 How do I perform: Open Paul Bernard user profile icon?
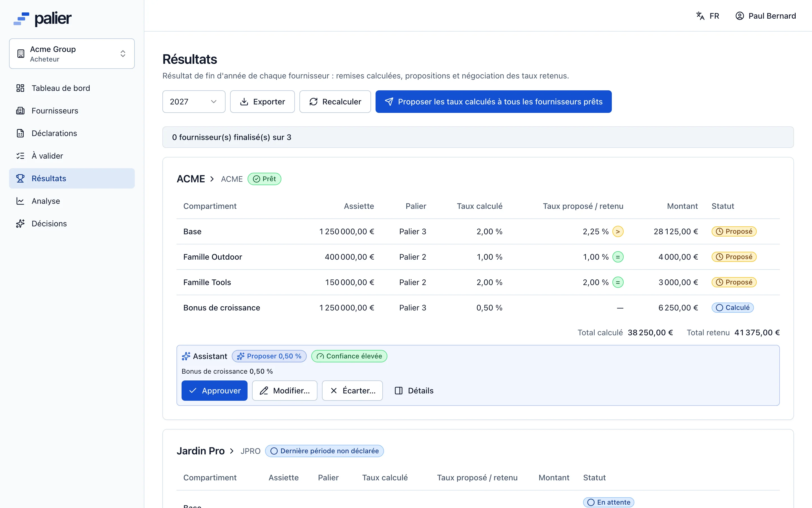(x=740, y=16)
